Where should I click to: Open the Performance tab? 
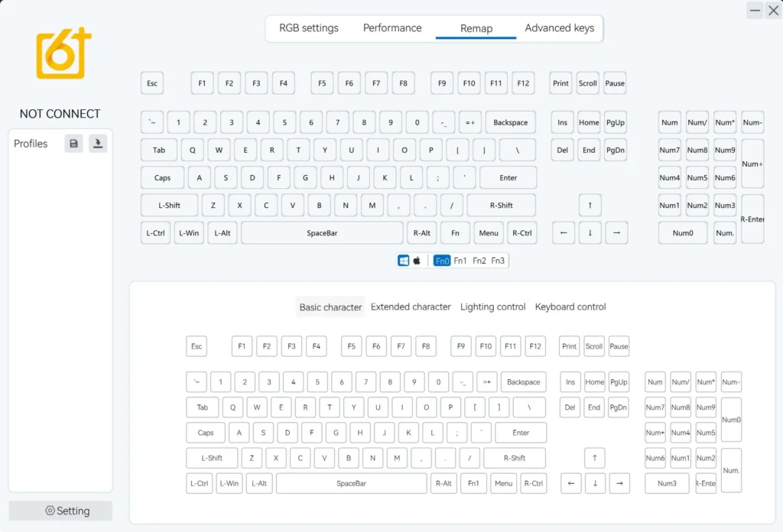(392, 28)
